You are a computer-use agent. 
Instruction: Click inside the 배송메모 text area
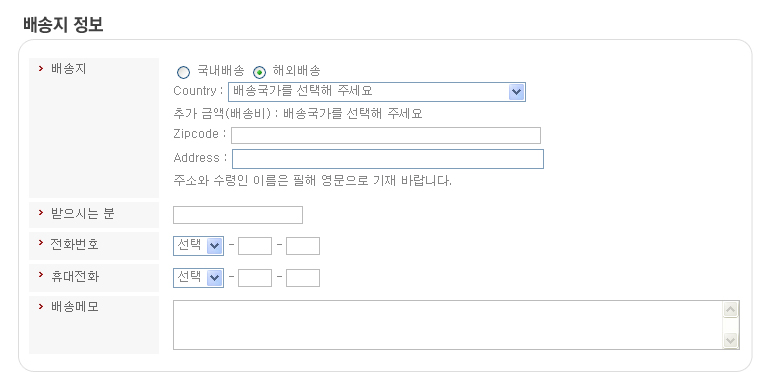447,325
